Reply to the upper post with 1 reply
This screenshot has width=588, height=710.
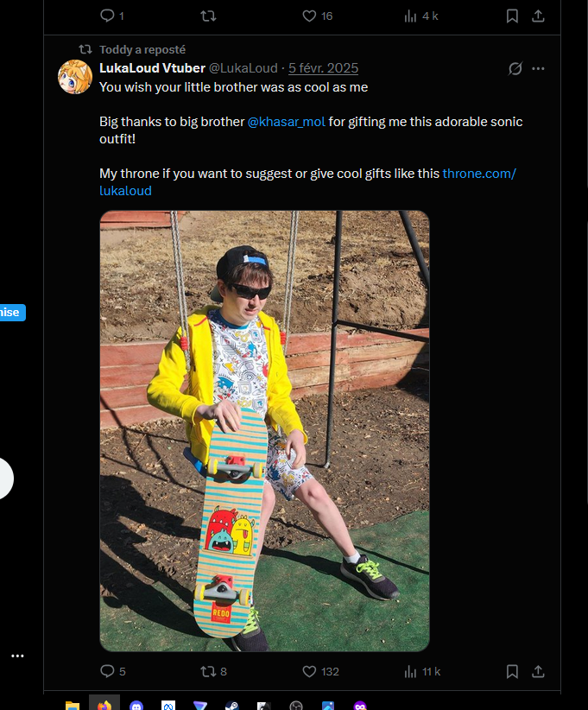(x=107, y=16)
